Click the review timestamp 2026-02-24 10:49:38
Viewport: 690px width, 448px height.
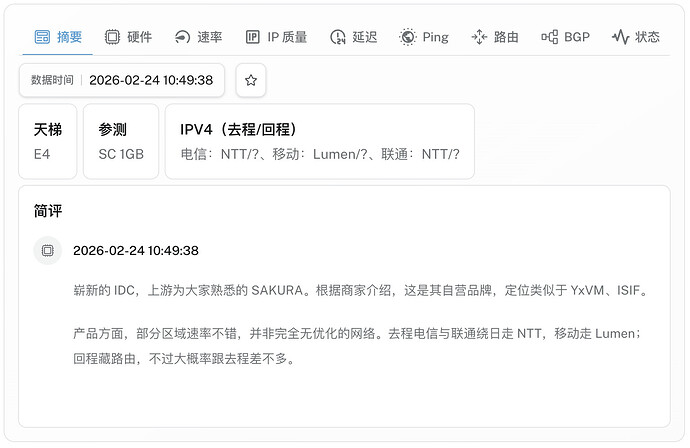(136, 250)
